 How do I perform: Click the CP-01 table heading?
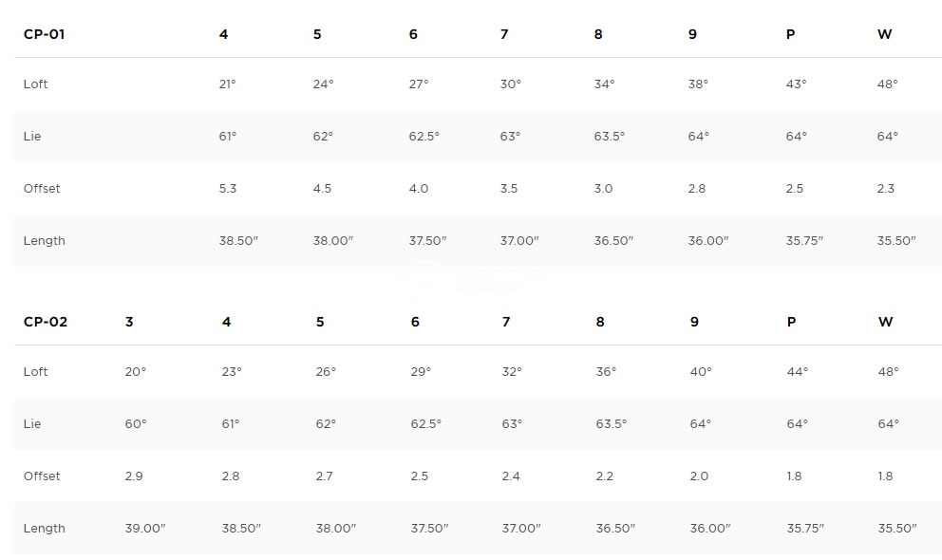point(44,34)
